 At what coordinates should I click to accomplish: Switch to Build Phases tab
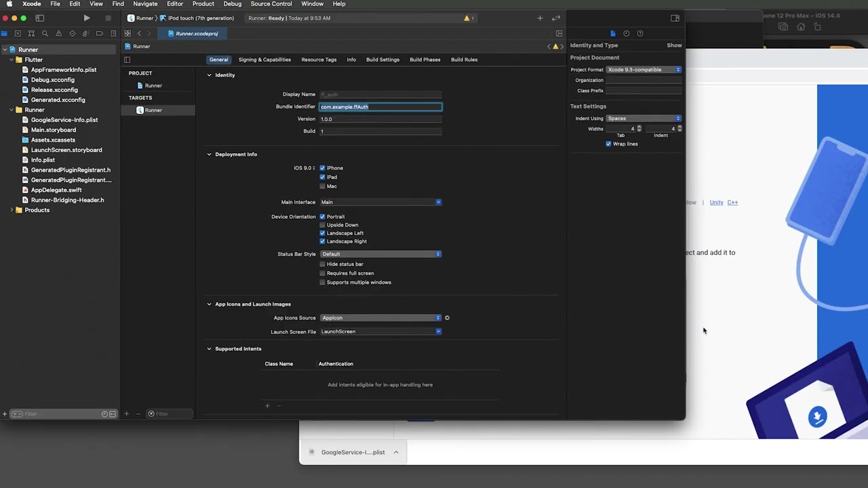pyautogui.click(x=425, y=60)
